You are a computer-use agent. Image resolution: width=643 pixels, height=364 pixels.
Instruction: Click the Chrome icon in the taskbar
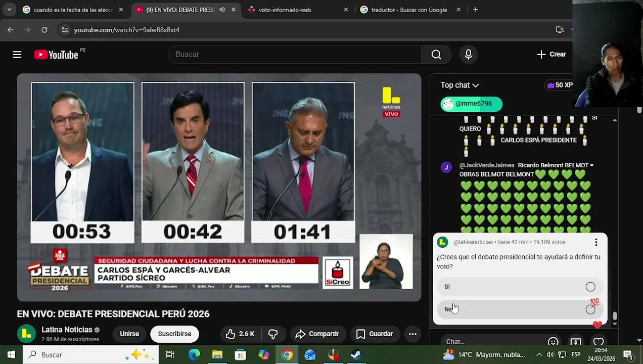pos(287,355)
